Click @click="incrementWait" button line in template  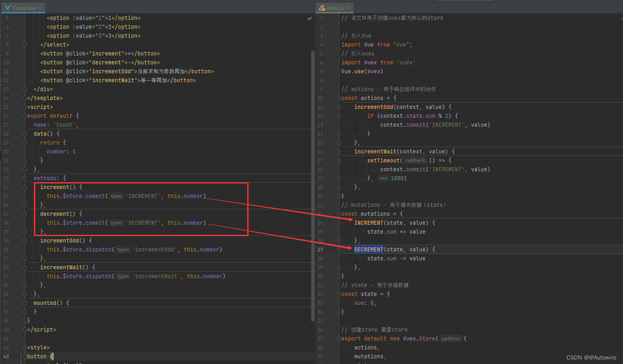pyautogui.click(x=118, y=80)
